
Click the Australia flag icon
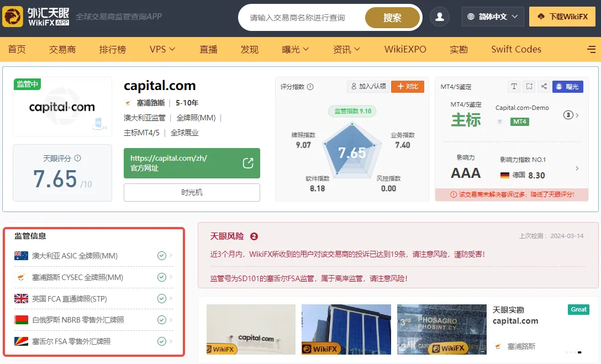click(21, 256)
